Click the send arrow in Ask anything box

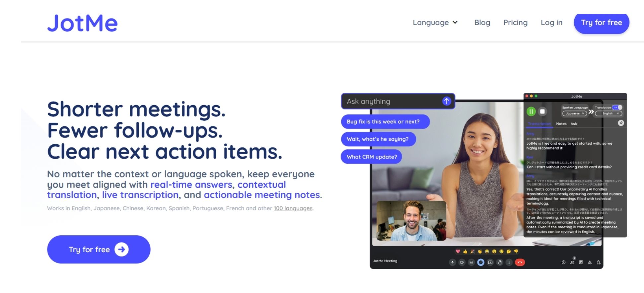(x=447, y=101)
